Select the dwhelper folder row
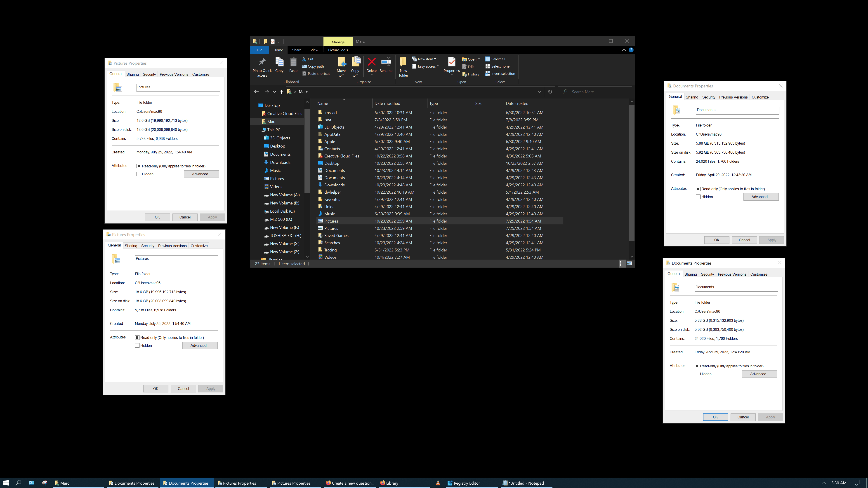Image resolution: width=868 pixels, height=488 pixels. [440, 192]
